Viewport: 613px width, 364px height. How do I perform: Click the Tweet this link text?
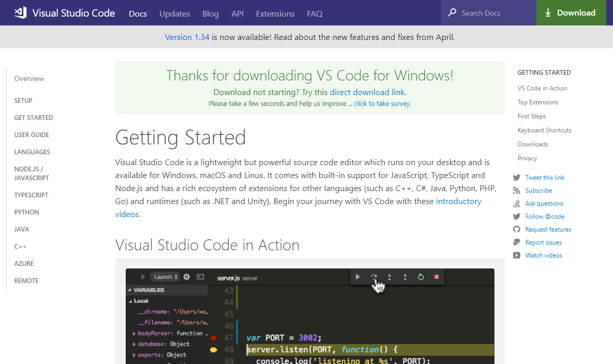(x=545, y=178)
